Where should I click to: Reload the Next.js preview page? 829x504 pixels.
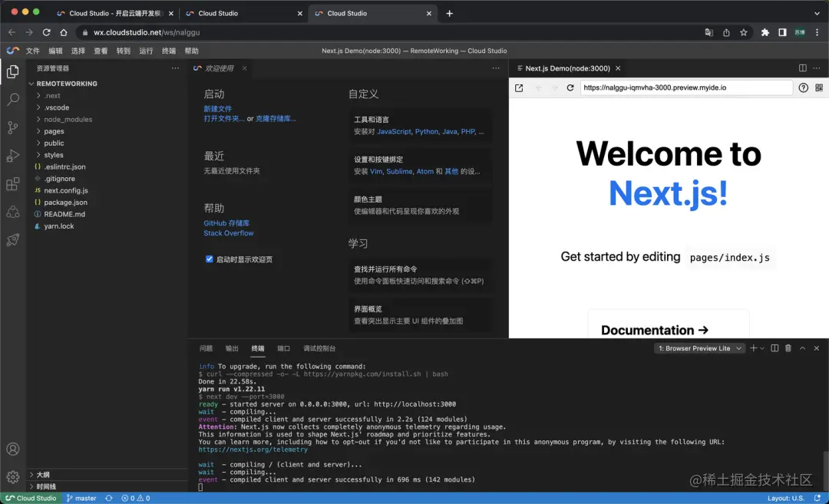570,87
